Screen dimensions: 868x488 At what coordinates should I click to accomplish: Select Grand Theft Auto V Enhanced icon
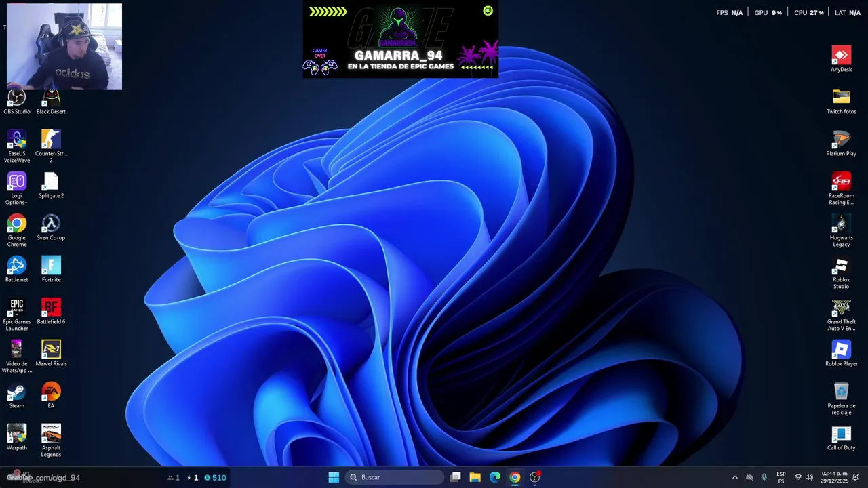pos(842,314)
